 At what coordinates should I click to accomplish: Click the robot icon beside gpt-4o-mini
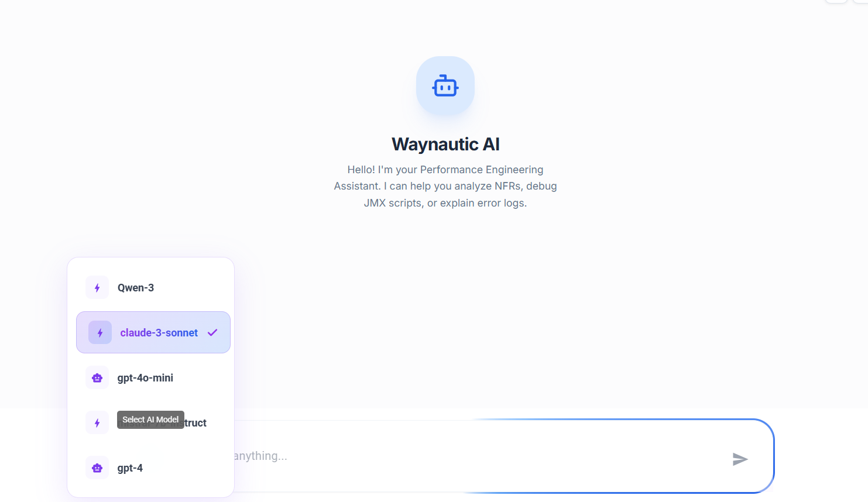pyautogui.click(x=97, y=378)
